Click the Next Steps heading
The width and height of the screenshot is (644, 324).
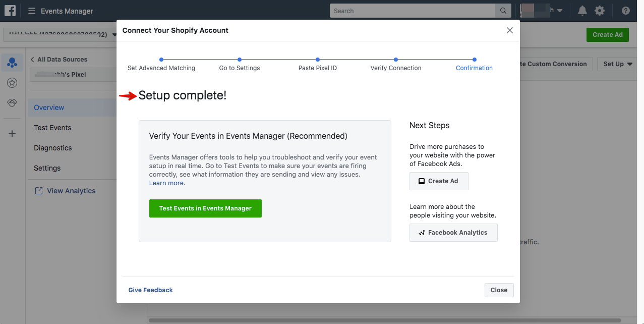click(430, 125)
